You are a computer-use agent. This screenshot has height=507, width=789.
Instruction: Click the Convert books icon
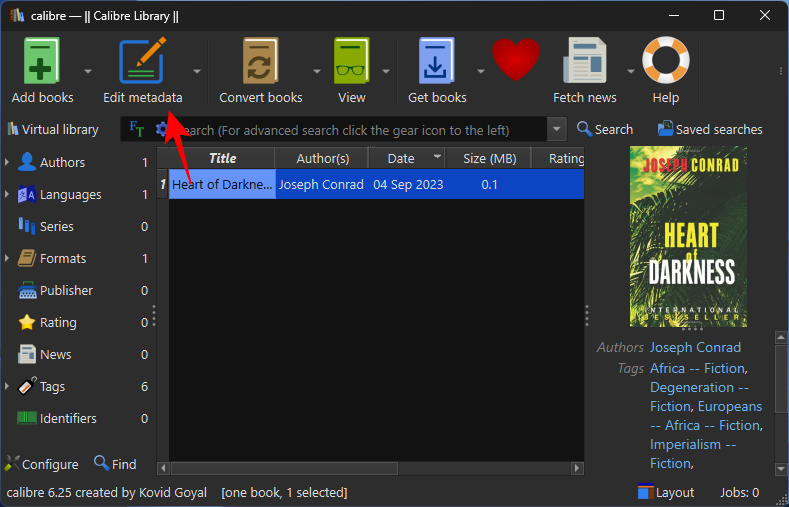[261, 60]
